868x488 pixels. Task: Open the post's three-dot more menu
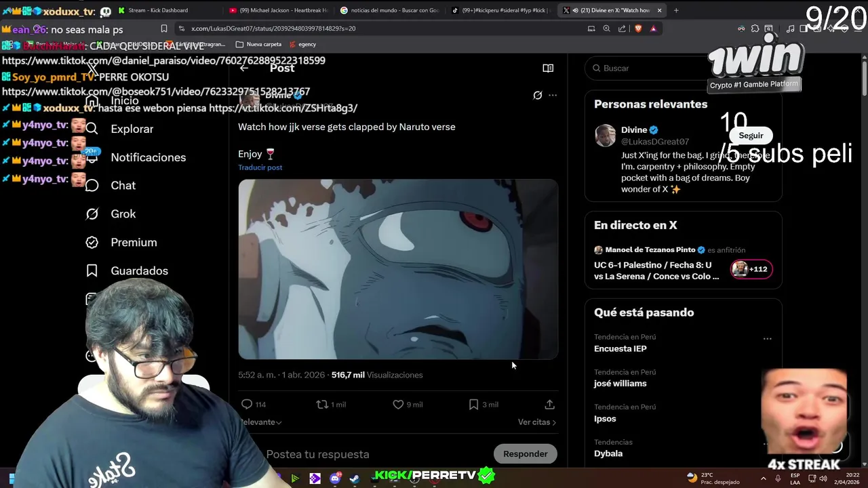pyautogui.click(x=553, y=96)
